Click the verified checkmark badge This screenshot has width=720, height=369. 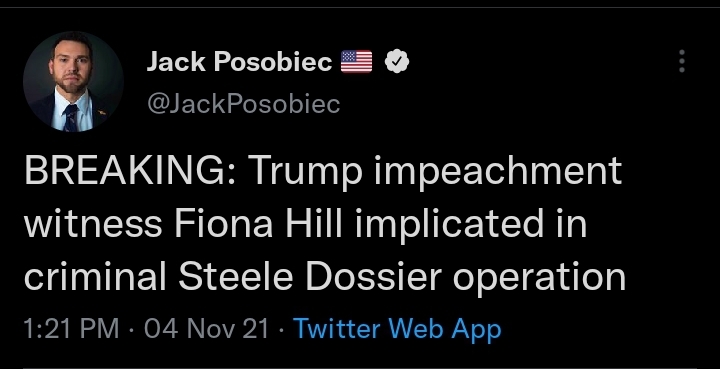point(397,62)
